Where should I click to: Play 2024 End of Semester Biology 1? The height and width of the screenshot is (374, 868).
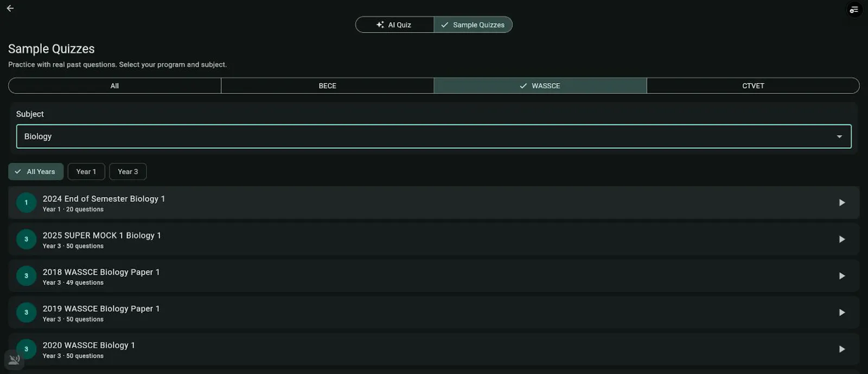click(x=842, y=202)
